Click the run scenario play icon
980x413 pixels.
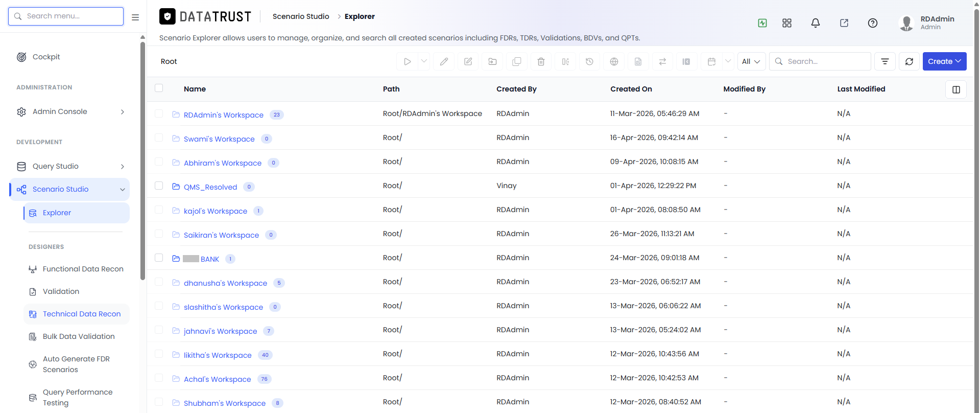407,61
